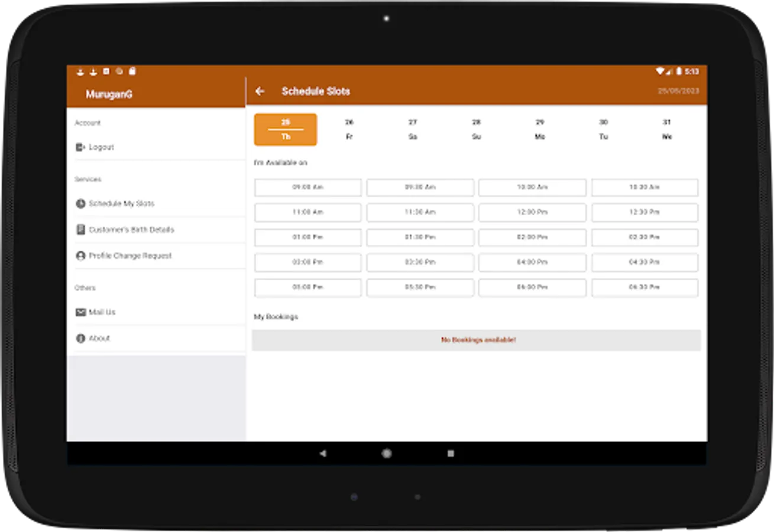Tap the Wi-Fi status icon
The width and height of the screenshot is (774, 532).
(660, 71)
